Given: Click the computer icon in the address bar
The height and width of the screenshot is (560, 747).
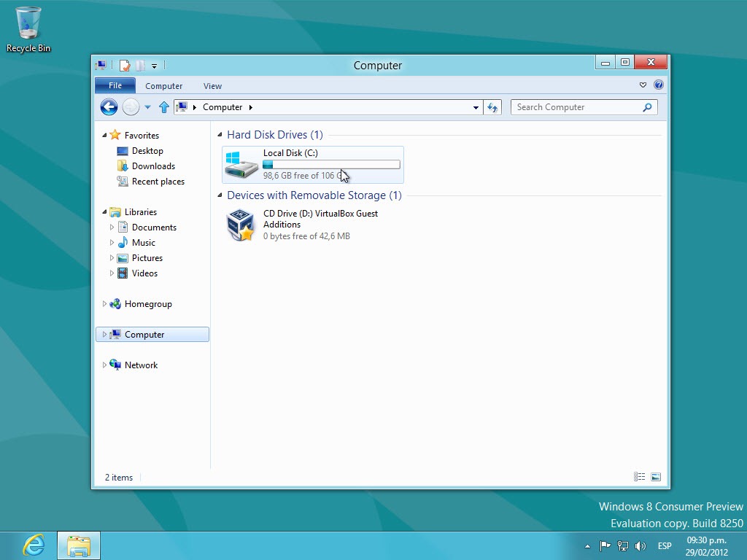Looking at the screenshot, I should pyautogui.click(x=182, y=106).
